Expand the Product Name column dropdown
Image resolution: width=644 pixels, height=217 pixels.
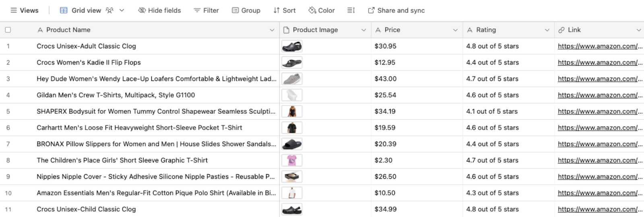(272, 30)
